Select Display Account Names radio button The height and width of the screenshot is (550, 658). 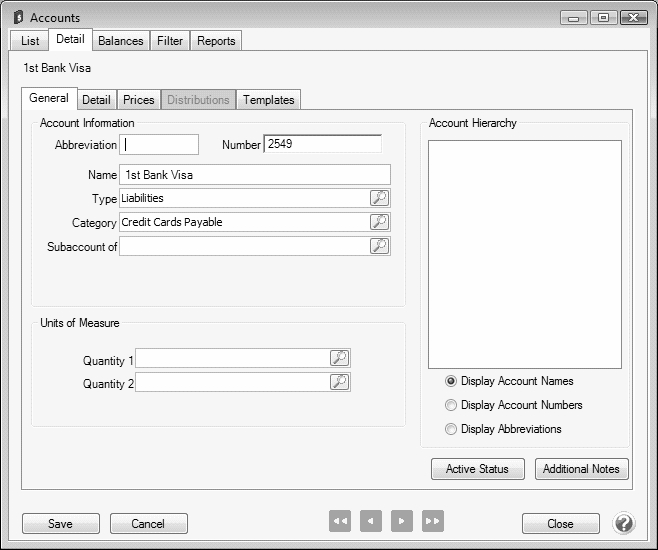(x=451, y=381)
